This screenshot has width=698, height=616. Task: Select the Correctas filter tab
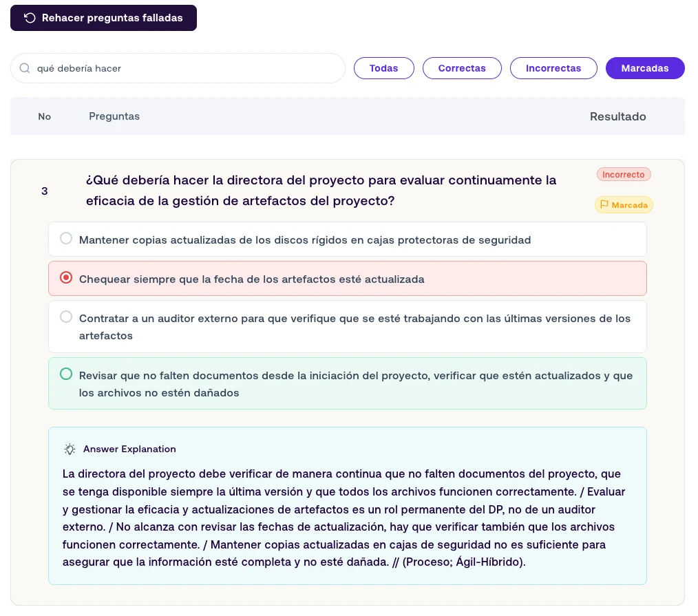(462, 68)
